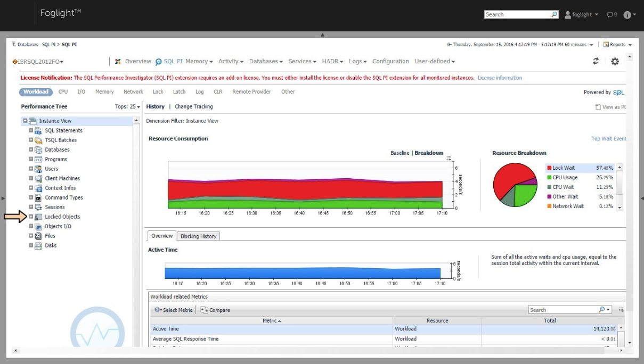644x364 pixels.
Task: Click the View as PDF icon
Action: pos(598,107)
